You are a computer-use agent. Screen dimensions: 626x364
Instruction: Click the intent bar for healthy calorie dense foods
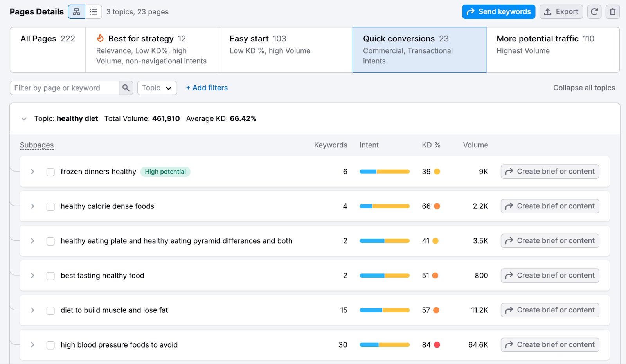click(385, 206)
